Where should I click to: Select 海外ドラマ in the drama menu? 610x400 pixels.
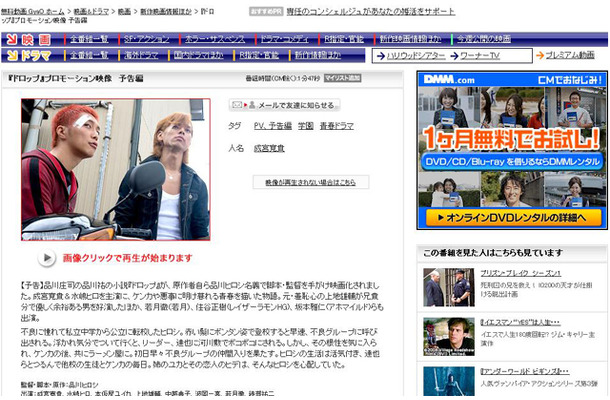point(141,55)
